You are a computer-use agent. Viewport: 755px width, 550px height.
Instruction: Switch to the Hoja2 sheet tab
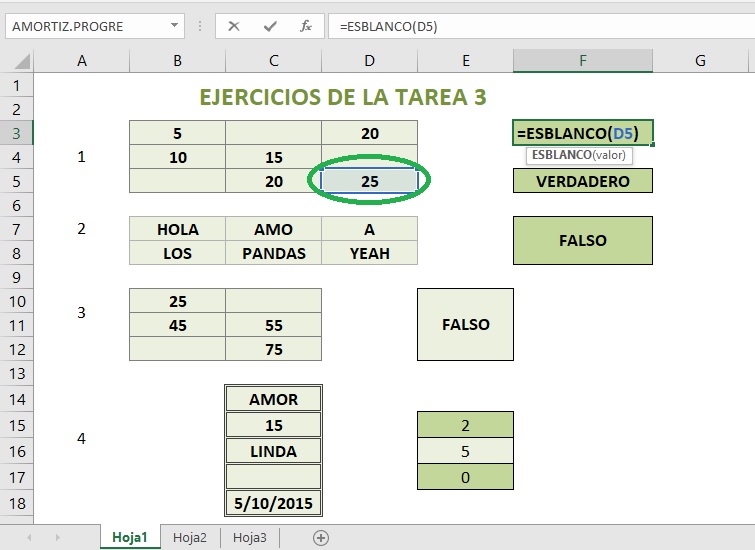pos(189,537)
